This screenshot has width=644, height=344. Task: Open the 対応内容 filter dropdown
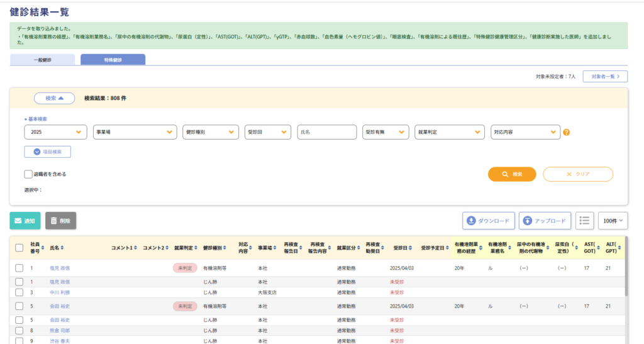click(525, 132)
